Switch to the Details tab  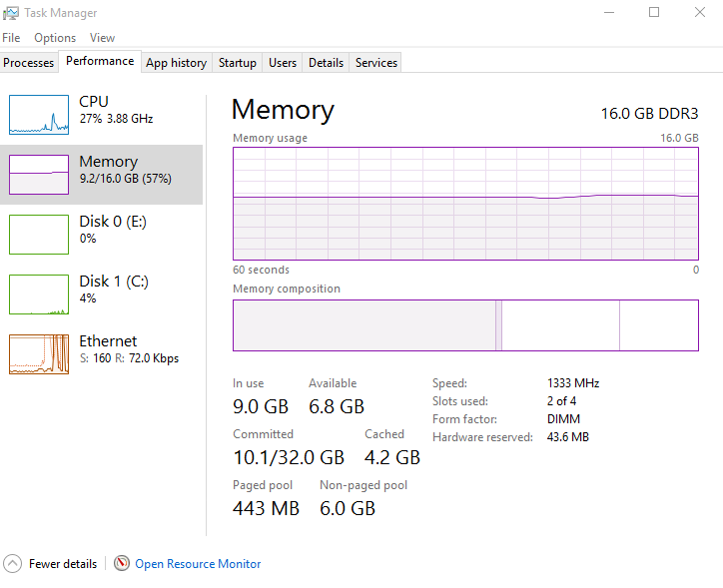tap(326, 63)
